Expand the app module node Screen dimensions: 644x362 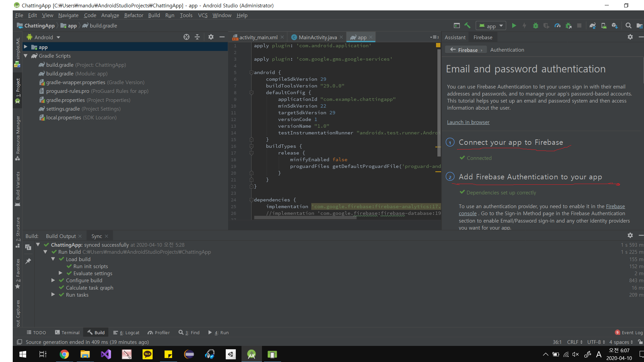pyautogui.click(x=25, y=47)
